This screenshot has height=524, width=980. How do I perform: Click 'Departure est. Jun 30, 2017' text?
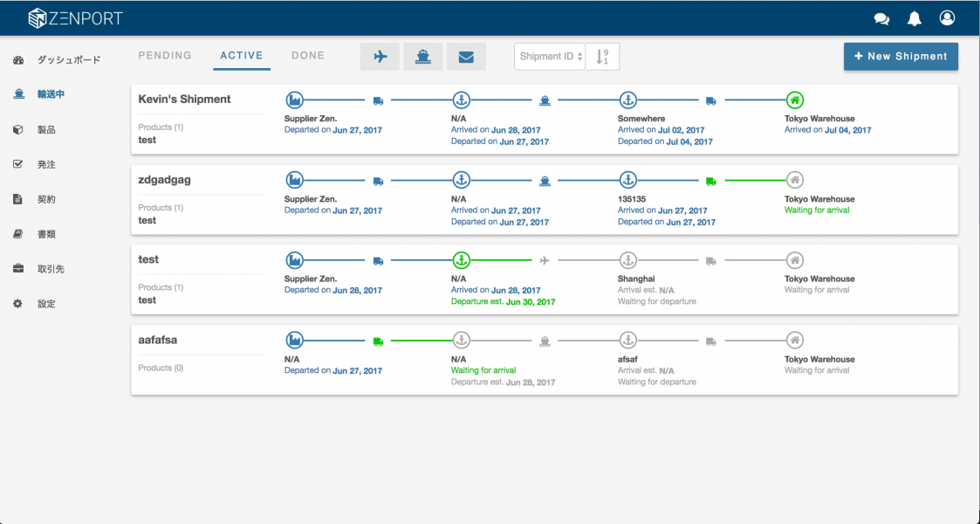pos(504,301)
